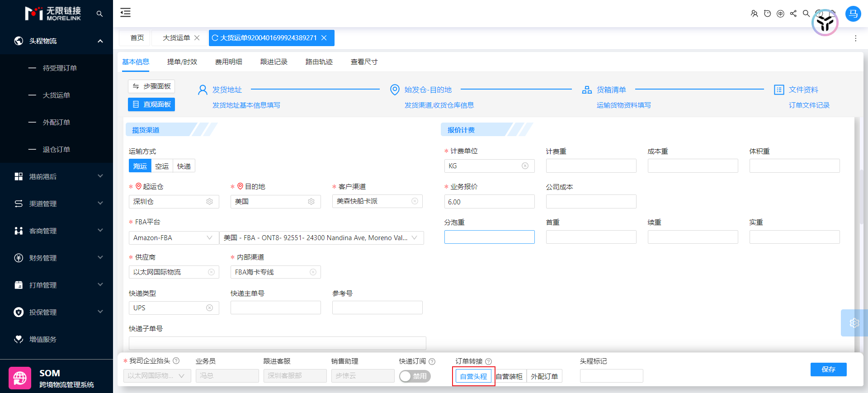This screenshot has width=868, height=393.
Task: Click the 分泡重 input field
Action: pyautogui.click(x=490, y=237)
